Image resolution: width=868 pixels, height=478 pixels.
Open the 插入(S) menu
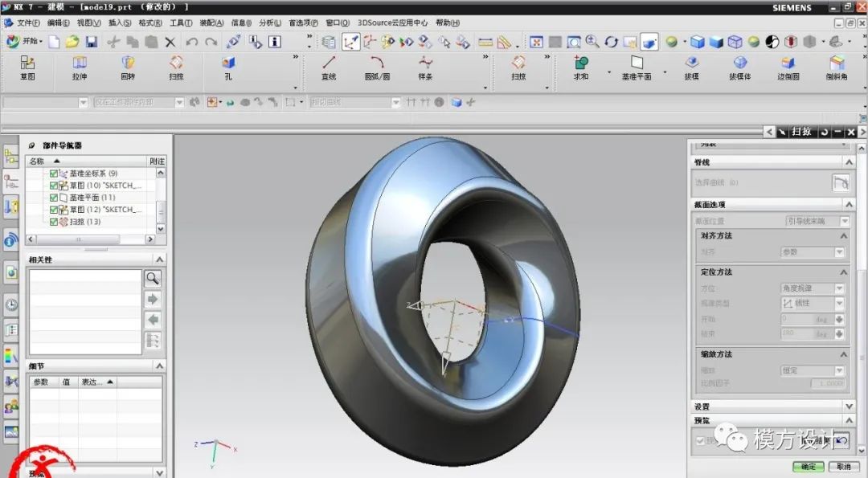coord(120,22)
